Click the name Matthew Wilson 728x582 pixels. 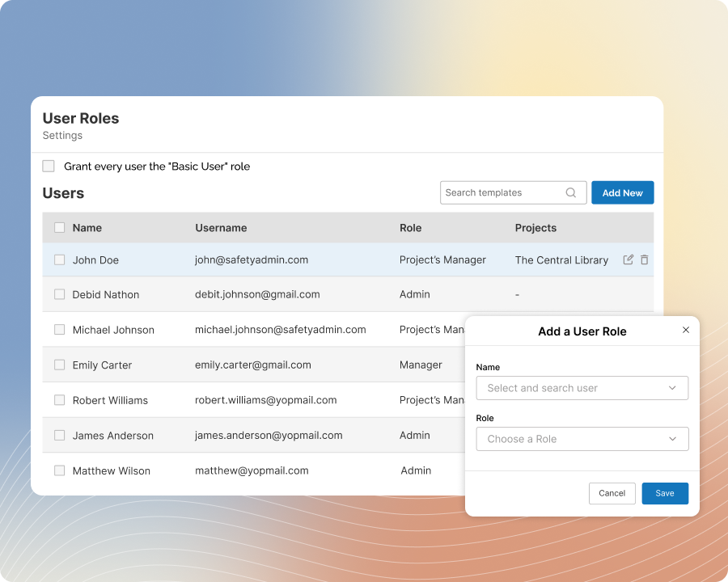pos(112,470)
